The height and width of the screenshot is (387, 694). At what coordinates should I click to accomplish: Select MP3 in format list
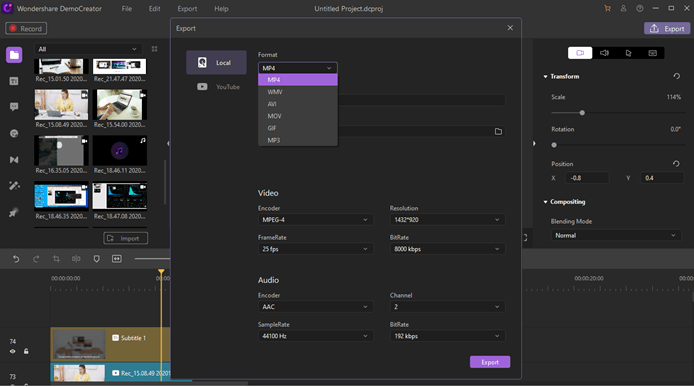[x=298, y=140]
